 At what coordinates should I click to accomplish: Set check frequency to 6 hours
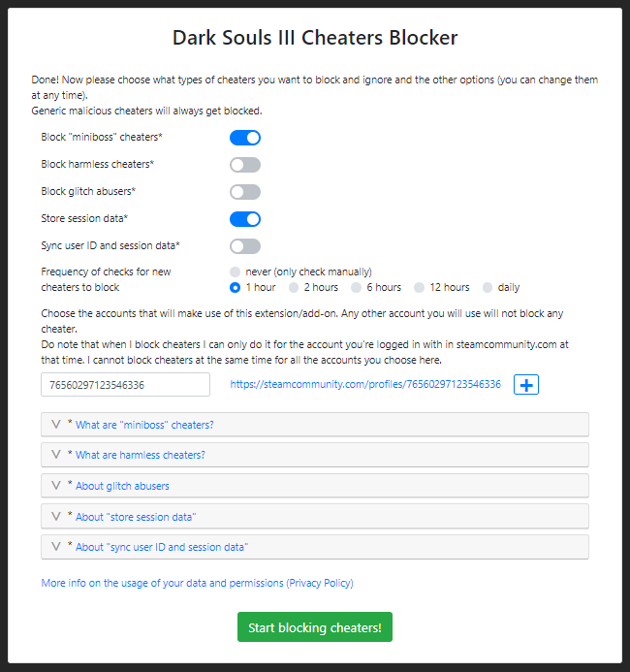point(357,287)
